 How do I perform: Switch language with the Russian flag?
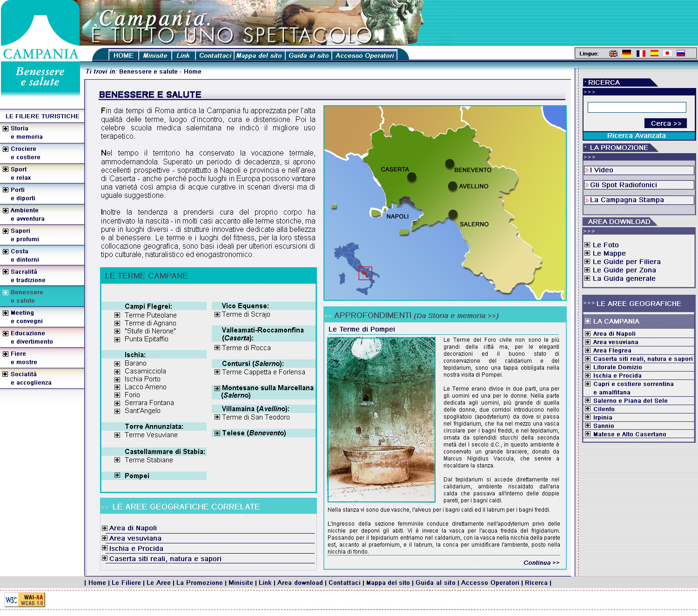[681, 54]
